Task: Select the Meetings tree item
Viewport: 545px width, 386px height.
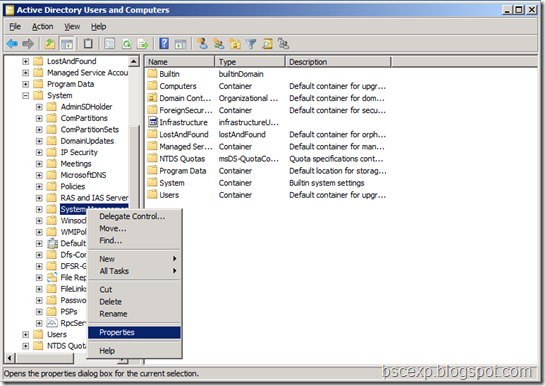Action: pyautogui.click(x=76, y=164)
